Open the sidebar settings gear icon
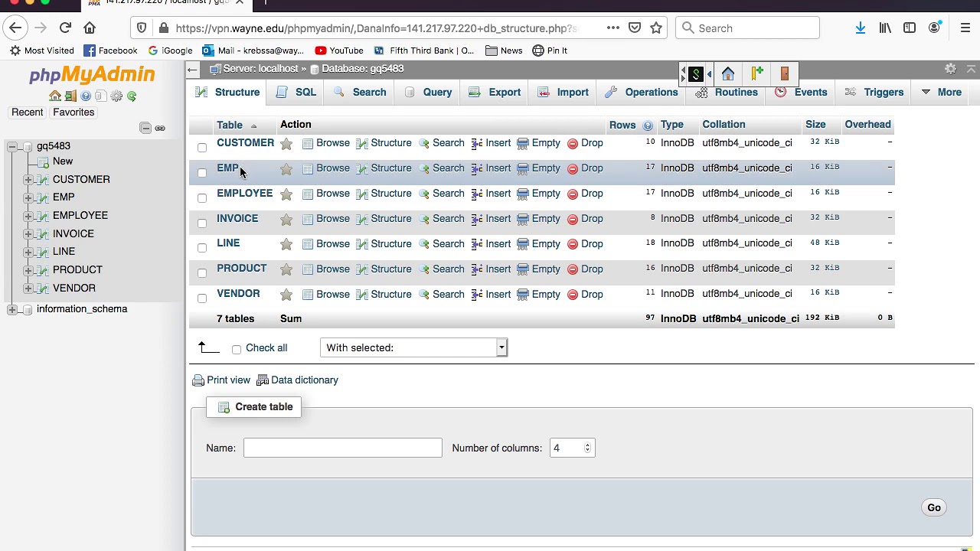 click(116, 96)
